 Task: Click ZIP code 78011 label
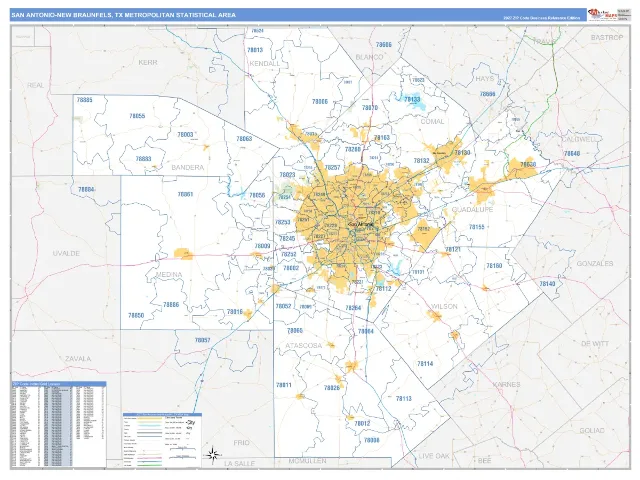pyautogui.click(x=284, y=385)
